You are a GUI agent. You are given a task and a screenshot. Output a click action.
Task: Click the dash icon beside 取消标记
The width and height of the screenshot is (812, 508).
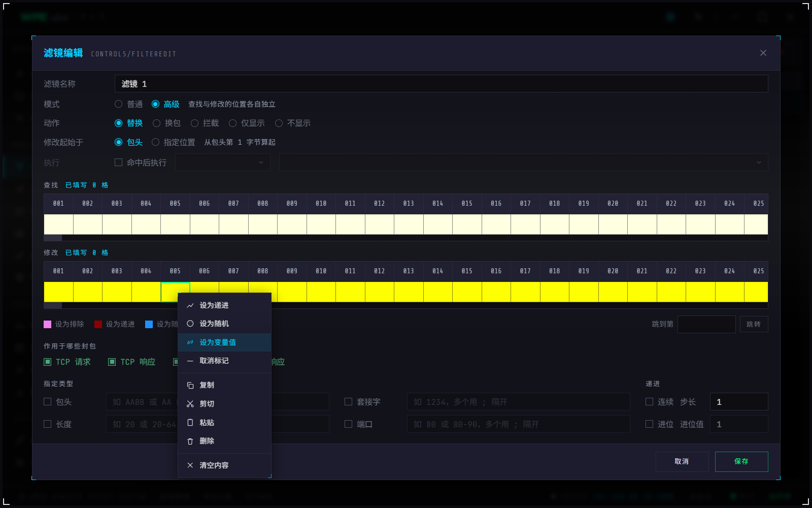coord(190,361)
